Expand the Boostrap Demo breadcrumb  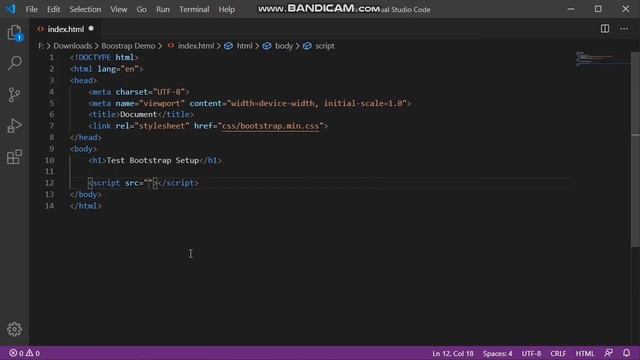click(x=128, y=46)
